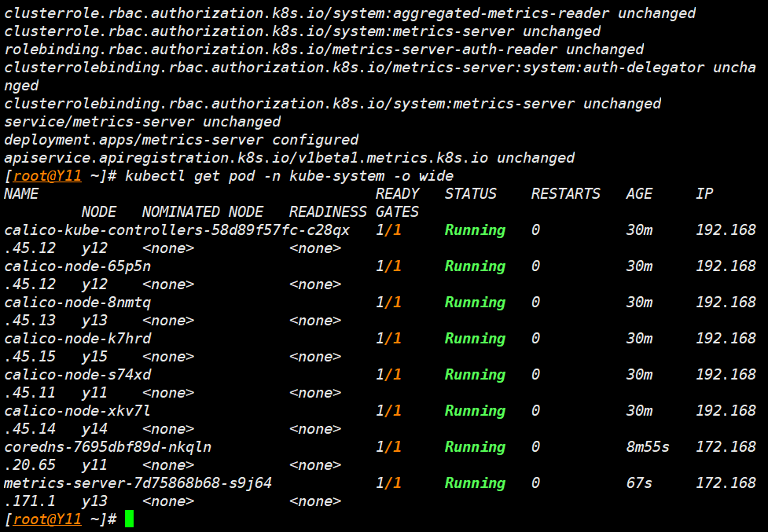Select the calico-node-k7hrd pod name

[78, 339]
